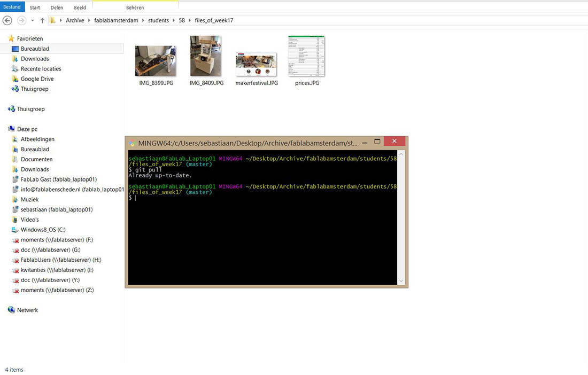Screen dimensions: 588x375
Task: Expand the chevron after 58 in address bar
Action: click(190, 20)
